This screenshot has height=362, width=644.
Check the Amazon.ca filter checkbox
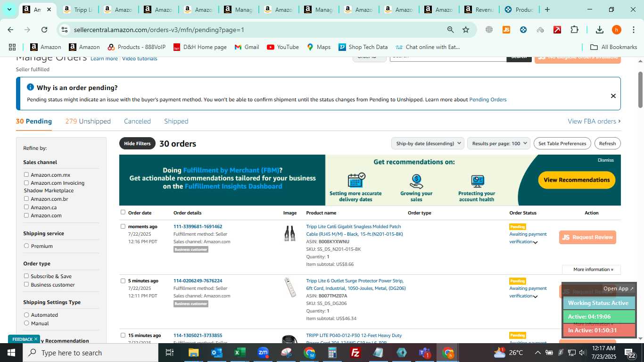[26, 207]
